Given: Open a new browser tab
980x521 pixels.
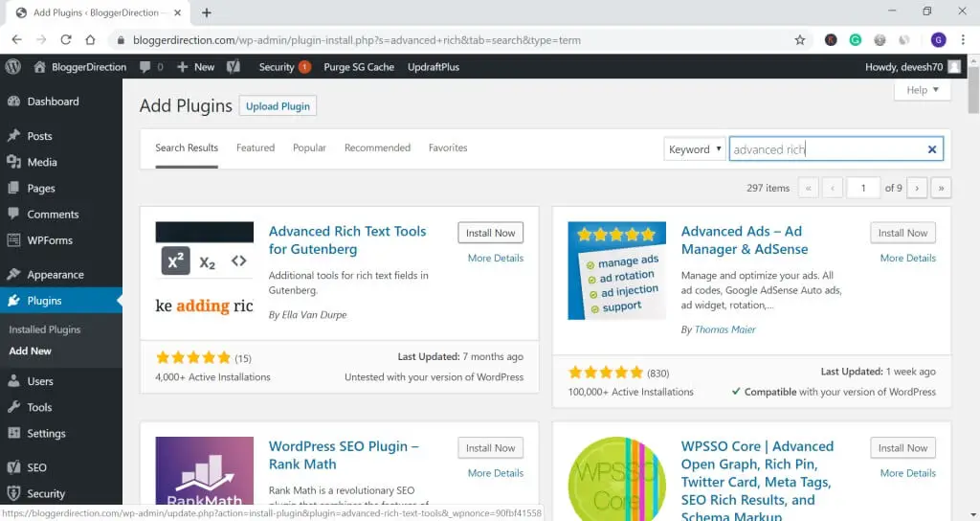Looking at the screenshot, I should click(207, 12).
